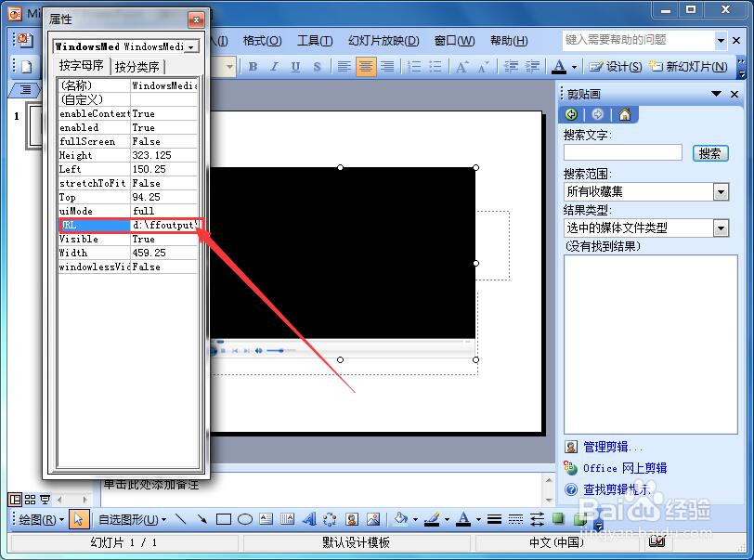Image resolution: width=754 pixels, height=560 pixels.
Task: Open the 幻灯片放映(D) menu
Action: (383, 41)
